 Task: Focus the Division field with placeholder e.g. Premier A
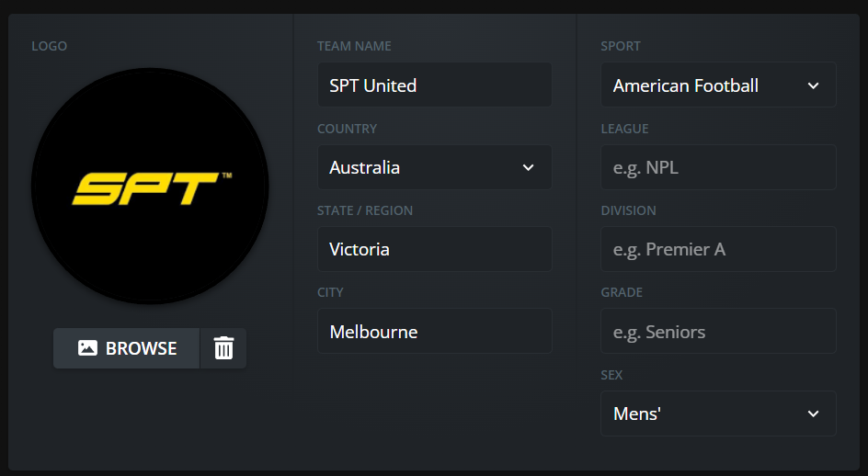coord(718,249)
